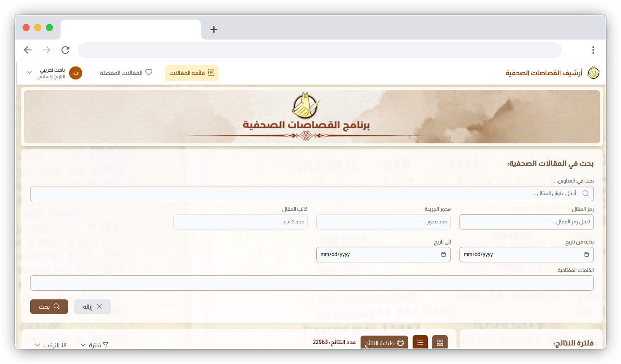Expand the باحث تجريبي account menu chevron
This screenshot has height=364, width=621.
[x=29, y=72]
